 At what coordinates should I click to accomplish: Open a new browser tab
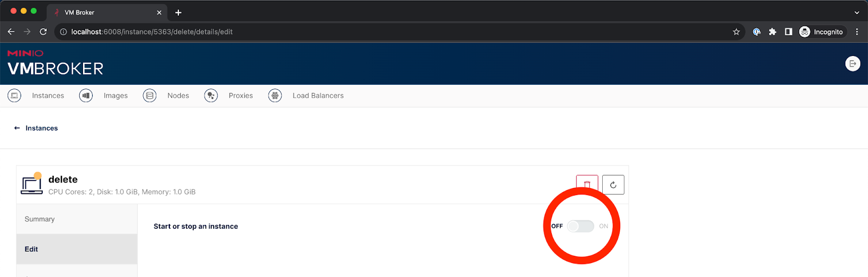(x=178, y=12)
